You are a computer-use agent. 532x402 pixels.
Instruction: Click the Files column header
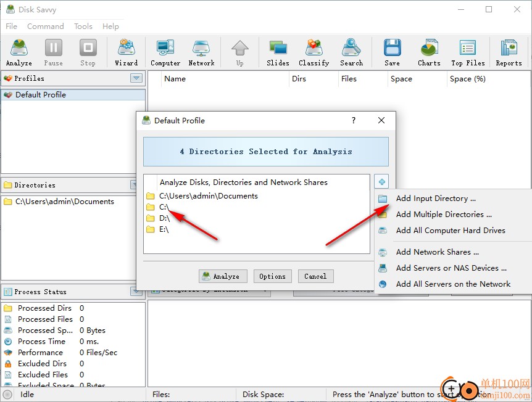pos(363,79)
